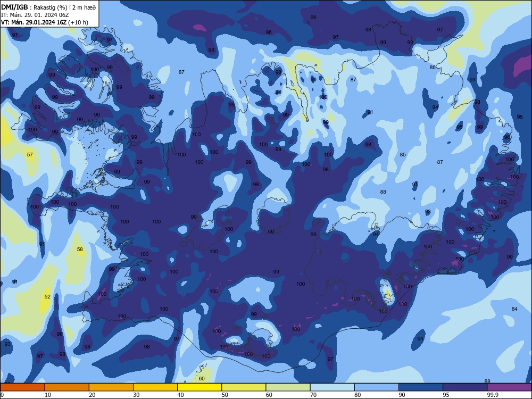
Task: Click the humidity value 85 on the map
Action: (403, 155)
